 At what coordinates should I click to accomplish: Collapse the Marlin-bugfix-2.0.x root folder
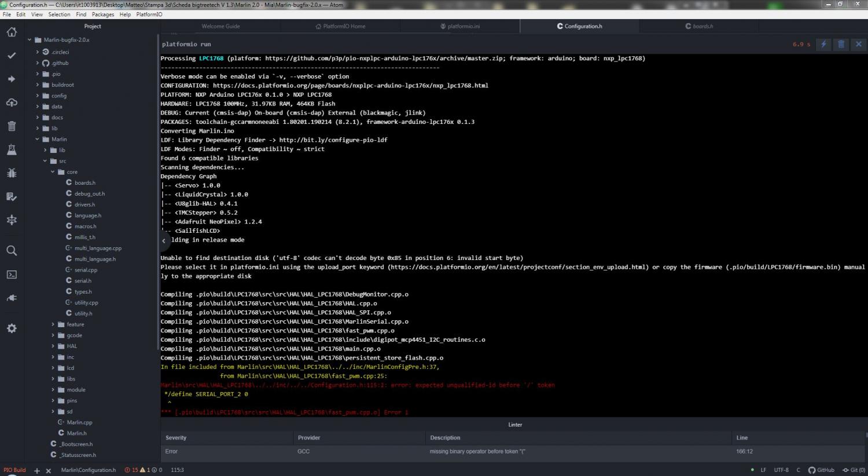[x=30, y=40]
